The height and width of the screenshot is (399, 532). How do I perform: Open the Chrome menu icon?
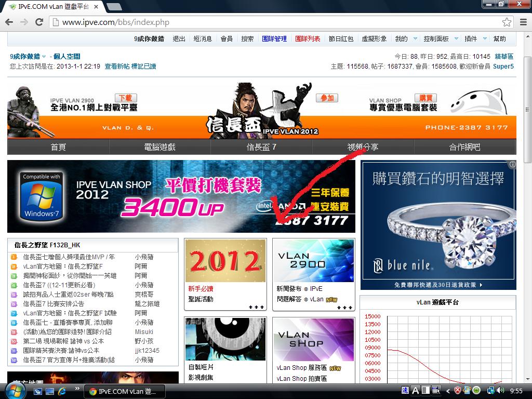click(x=524, y=22)
